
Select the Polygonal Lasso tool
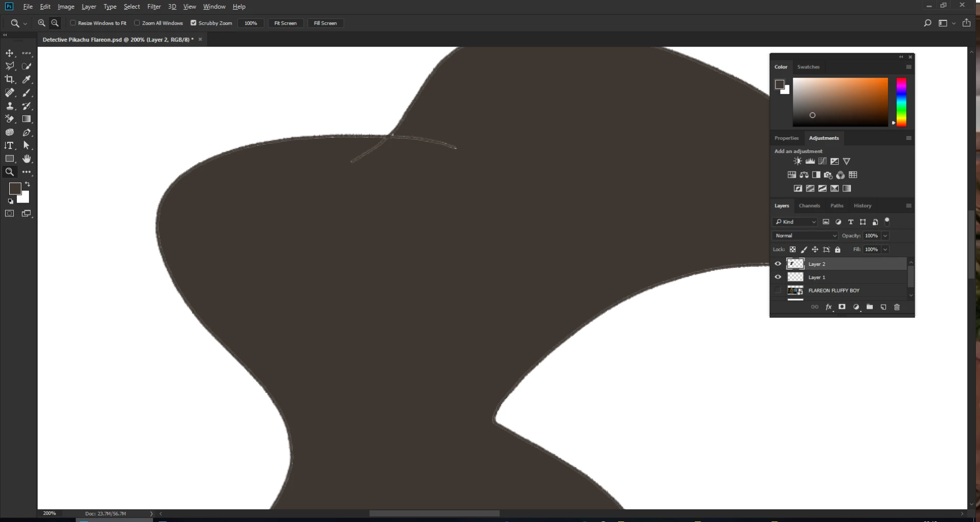[9, 66]
